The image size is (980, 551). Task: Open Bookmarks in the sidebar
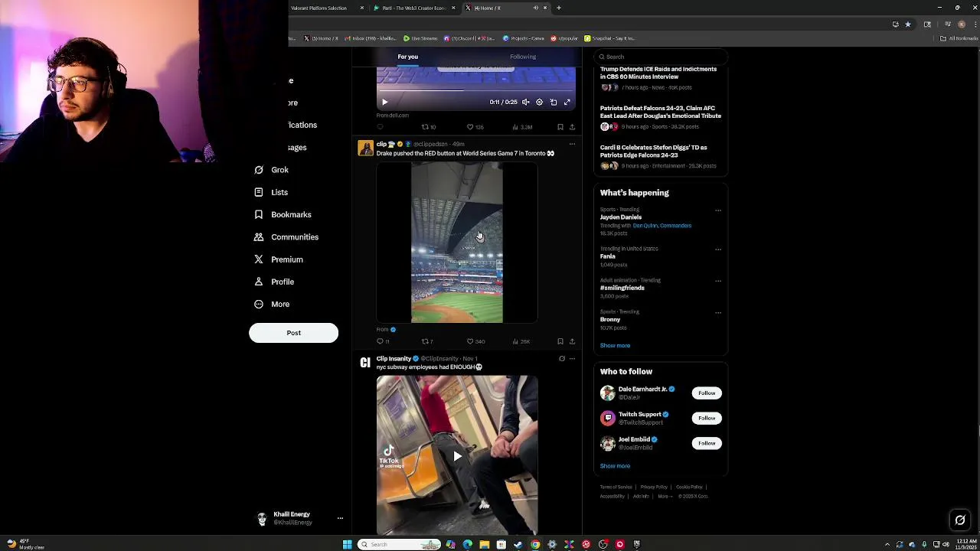(x=283, y=214)
